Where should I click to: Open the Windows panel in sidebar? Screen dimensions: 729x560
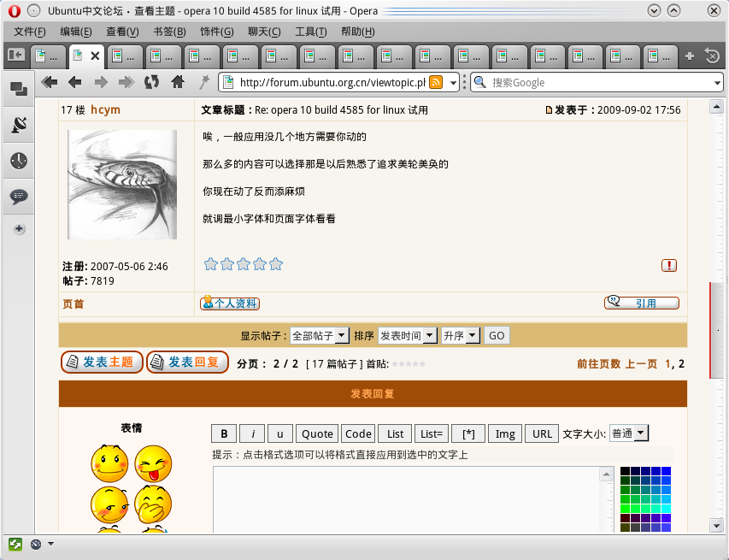pyautogui.click(x=19, y=88)
